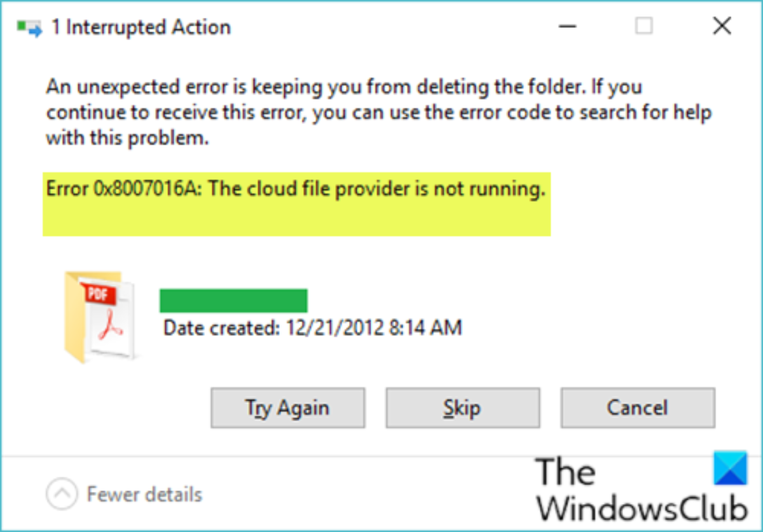Viewport: 763px width, 532px height.
Task: Minimize the Interrupted Action dialog window
Action: tap(567, 26)
